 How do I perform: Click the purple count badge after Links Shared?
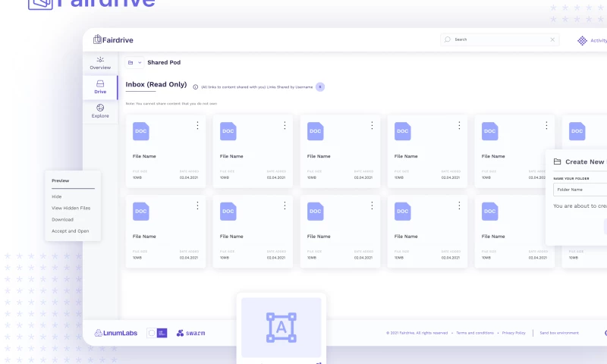(x=320, y=87)
